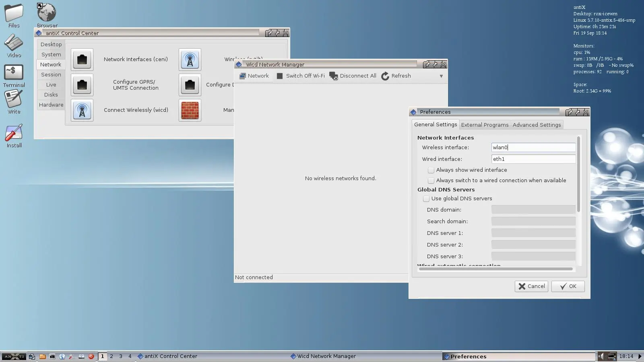
Task: Switch to workspace 2
Action: point(111,356)
